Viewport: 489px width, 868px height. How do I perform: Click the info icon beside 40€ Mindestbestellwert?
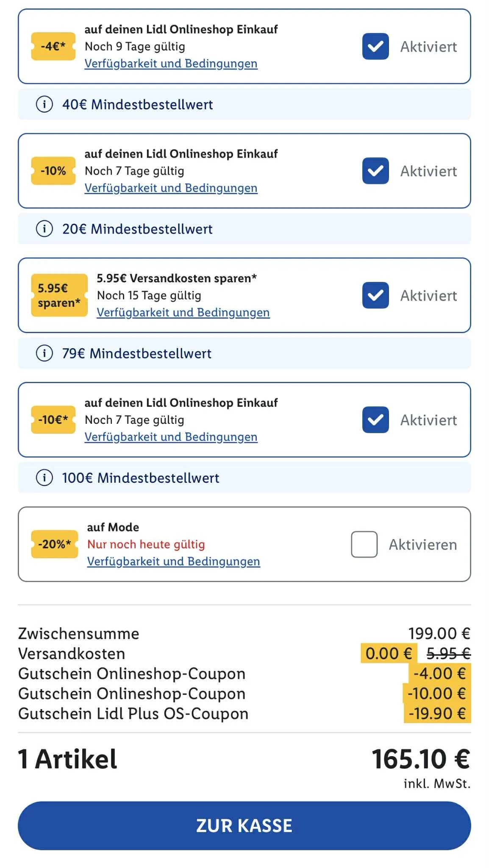[45, 104]
